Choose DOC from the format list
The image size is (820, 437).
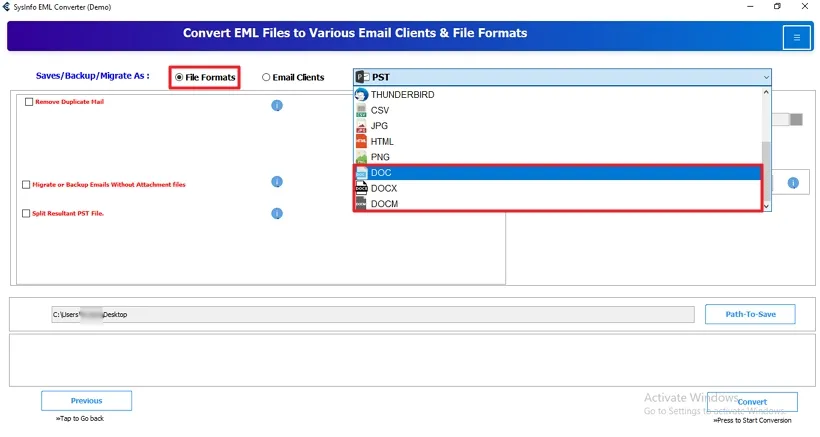tap(557, 172)
